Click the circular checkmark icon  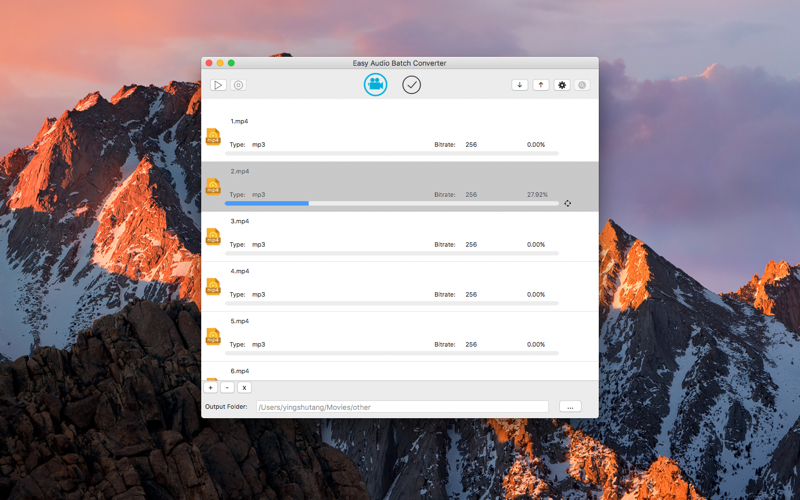coord(411,85)
